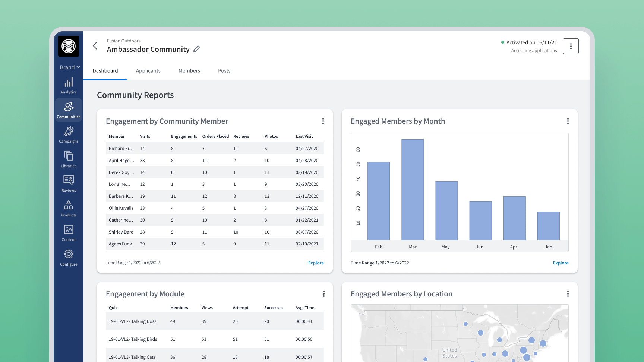Open Engaged Members by Location card options
Viewport: 644px width, 362px height.
tap(568, 294)
